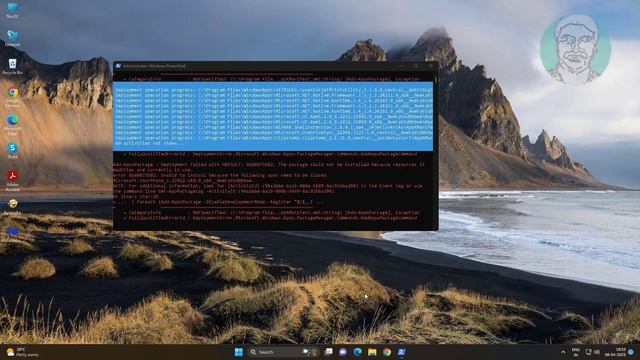Select the Adobe Acrobat desktop shortcut
The width and height of the screenshot is (640, 360).
(x=12, y=180)
